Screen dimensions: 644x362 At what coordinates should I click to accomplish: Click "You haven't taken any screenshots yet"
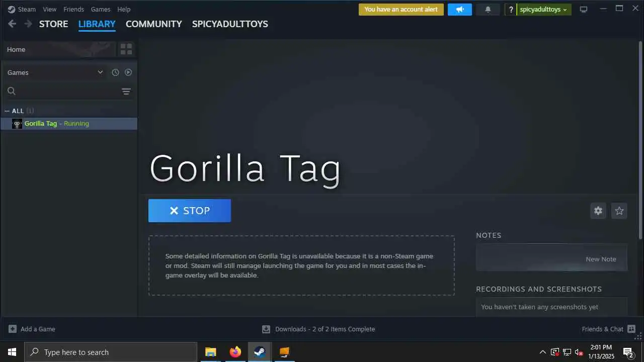[539, 307]
